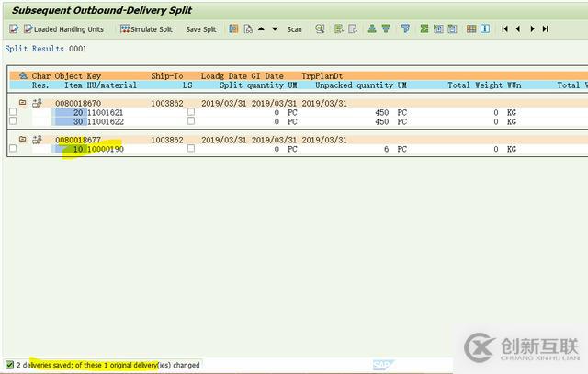This screenshot has height=374, width=588.
Task: Sort in descending order icon
Action: [x=386, y=28]
